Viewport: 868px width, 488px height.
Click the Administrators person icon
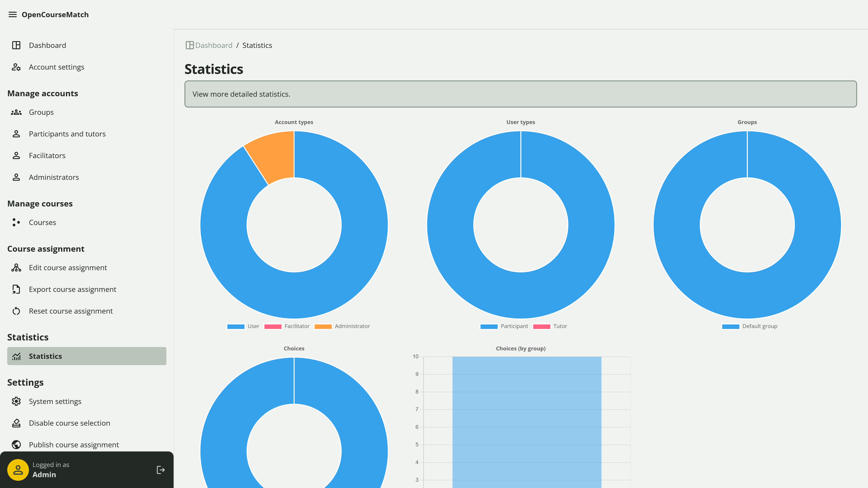pos(16,177)
